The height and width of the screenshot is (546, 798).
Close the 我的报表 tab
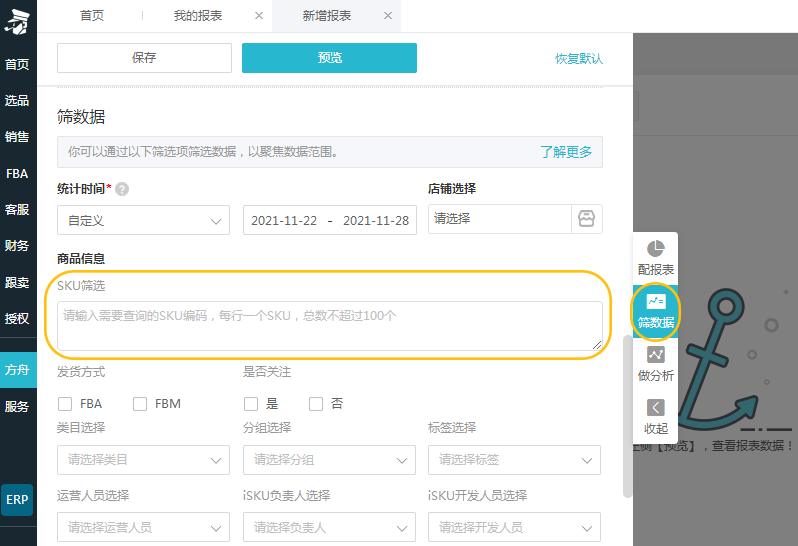coord(259,16)
